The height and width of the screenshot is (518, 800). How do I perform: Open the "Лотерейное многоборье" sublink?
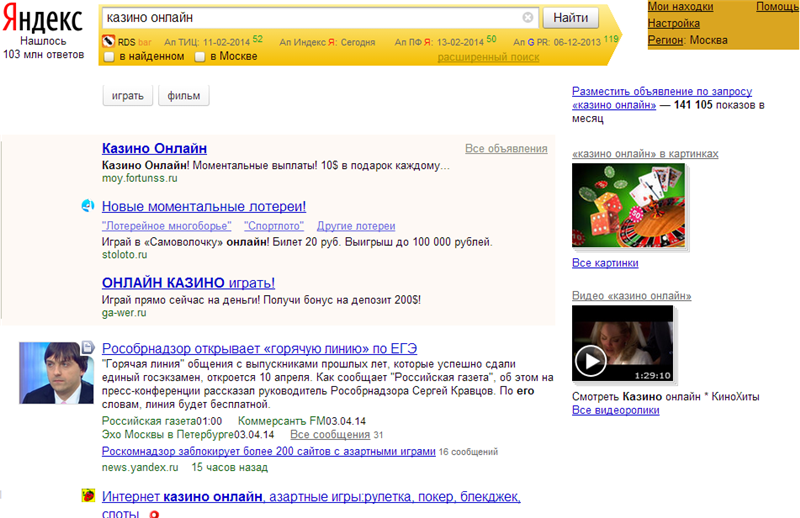point(166,226)
